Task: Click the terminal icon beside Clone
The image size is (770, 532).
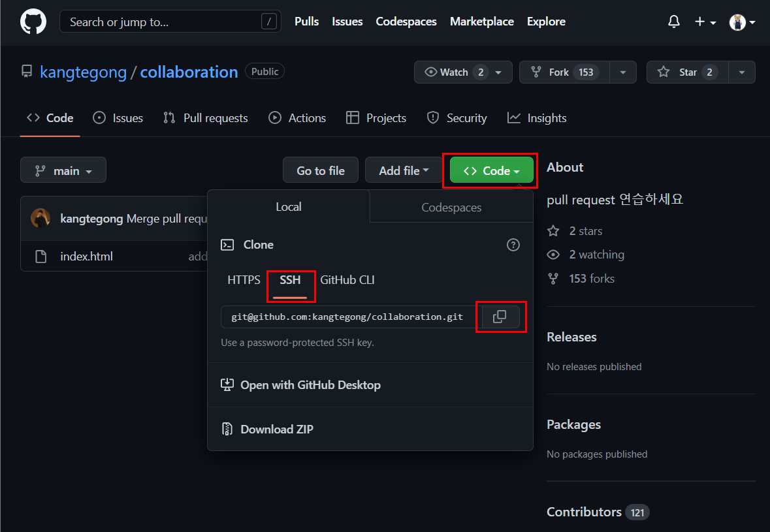Action: (227, 245)
